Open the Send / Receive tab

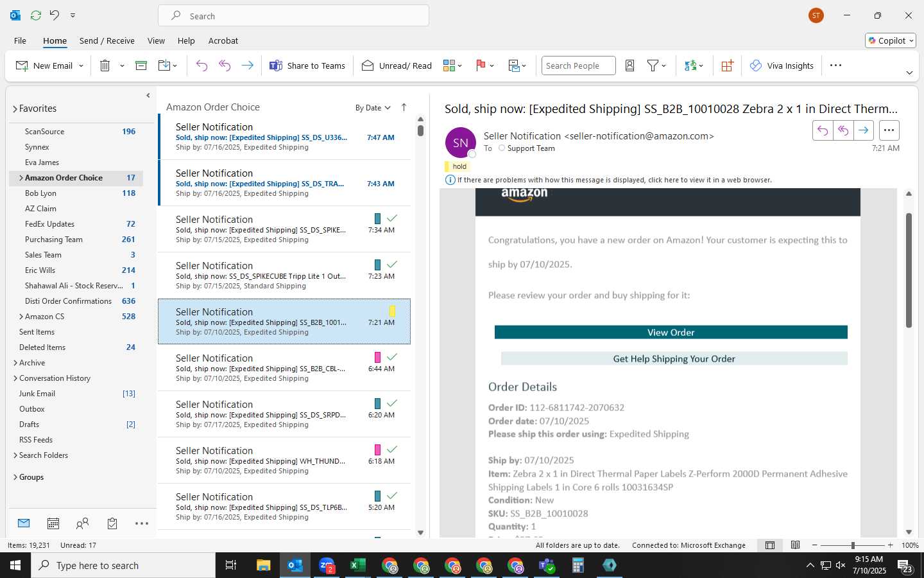(x=107, y=40)
